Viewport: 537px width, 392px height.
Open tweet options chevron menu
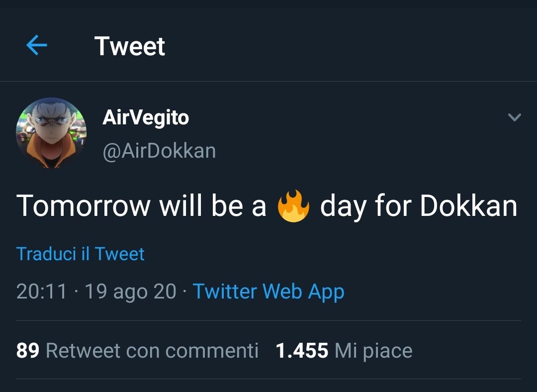click(x=514, y=117)
